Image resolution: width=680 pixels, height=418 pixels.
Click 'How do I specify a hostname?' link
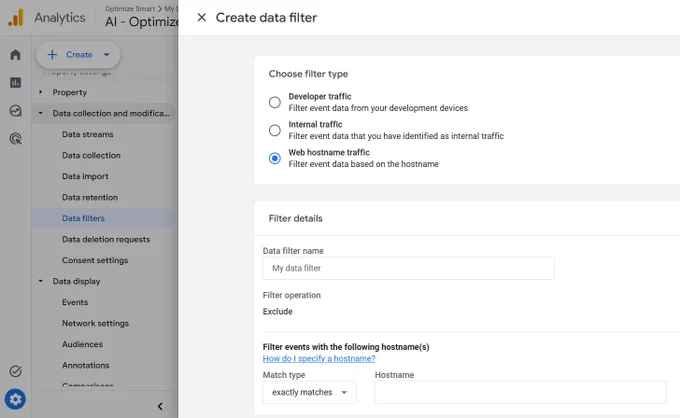tap(319, 359)
